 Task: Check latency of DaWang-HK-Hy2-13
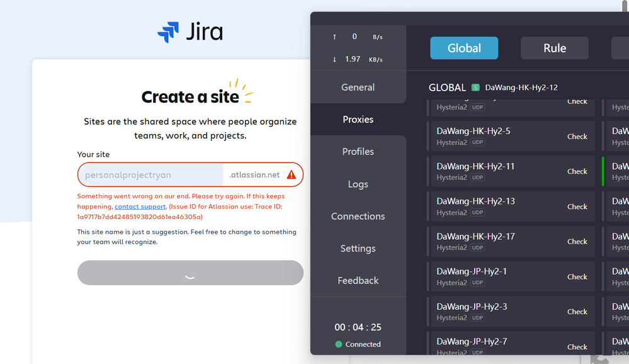point(577,207)
